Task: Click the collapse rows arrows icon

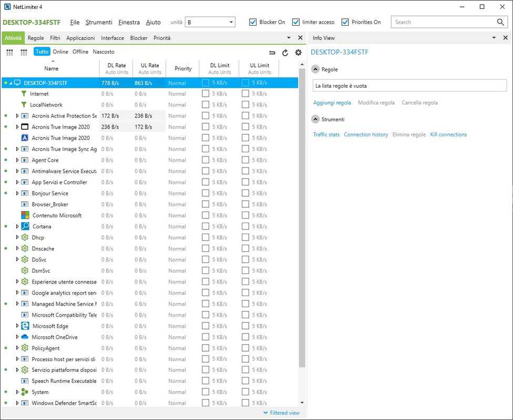Action: pos(272,52)
